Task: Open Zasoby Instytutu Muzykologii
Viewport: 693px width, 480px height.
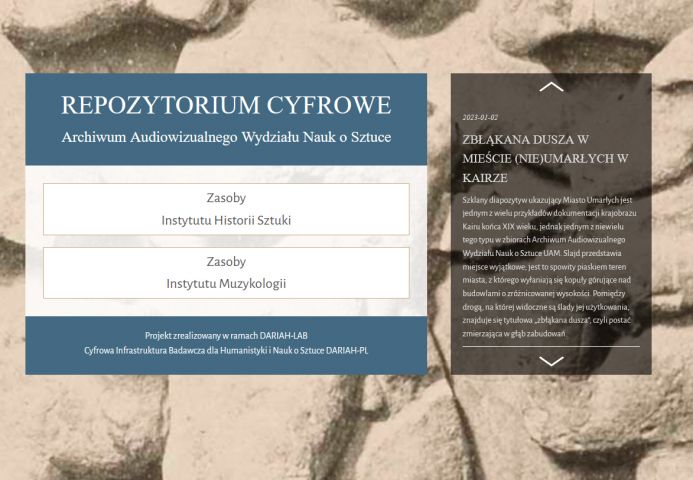Action: tap(226, 273)
